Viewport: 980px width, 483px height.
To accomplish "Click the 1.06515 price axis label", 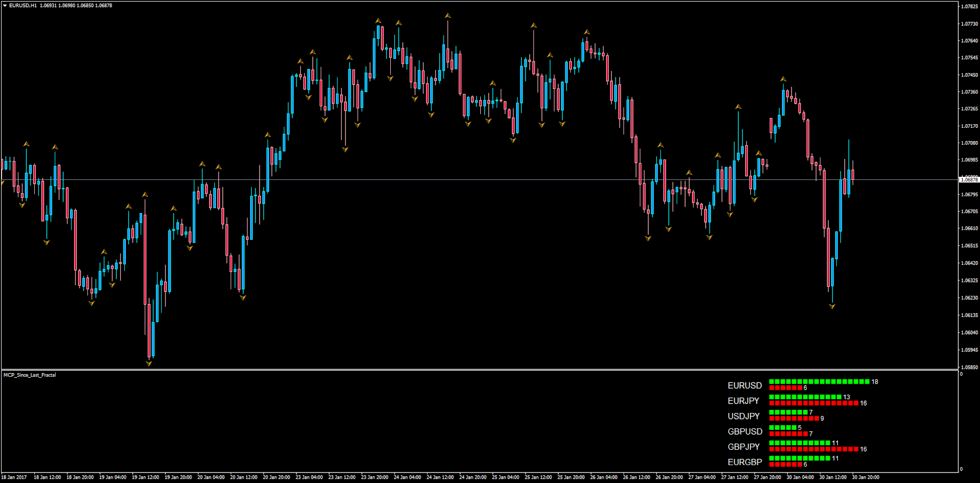I will click(x=969, y=246).
